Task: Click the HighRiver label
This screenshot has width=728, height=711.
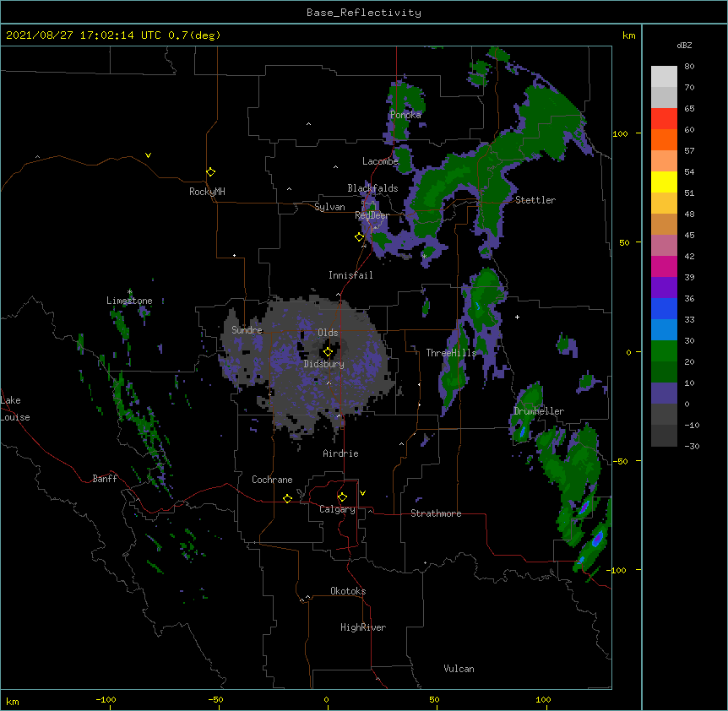Action: [x=363, y=627]
